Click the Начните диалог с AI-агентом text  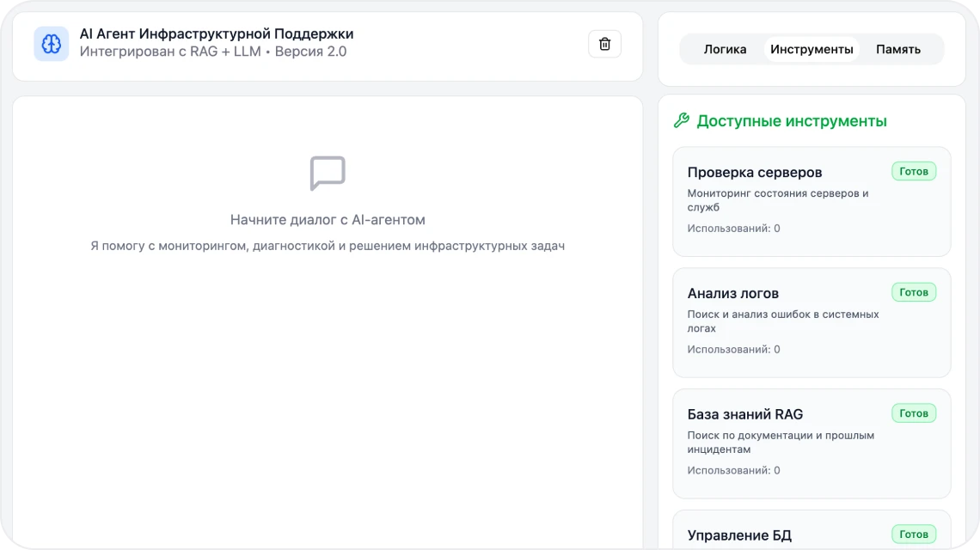point(328,220)
